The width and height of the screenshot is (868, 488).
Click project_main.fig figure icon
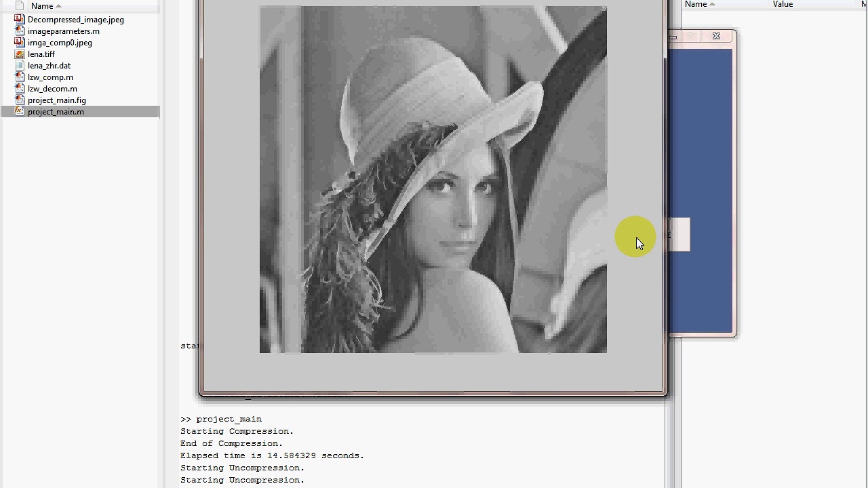[x=19, y=100]
